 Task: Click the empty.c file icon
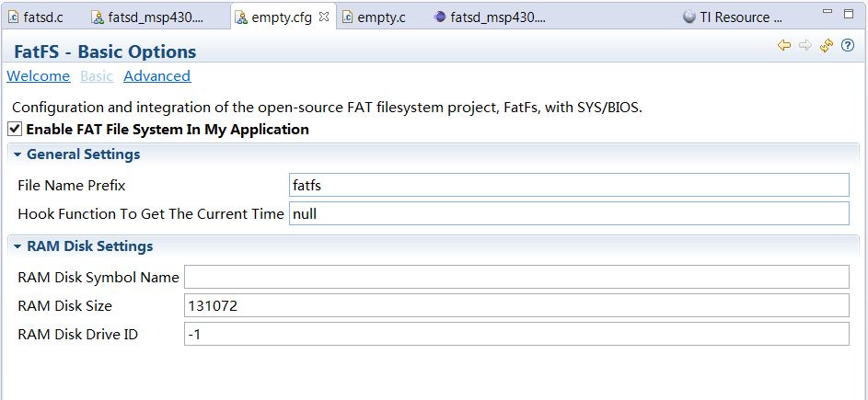pyautogui.click(x=346, y=17)
